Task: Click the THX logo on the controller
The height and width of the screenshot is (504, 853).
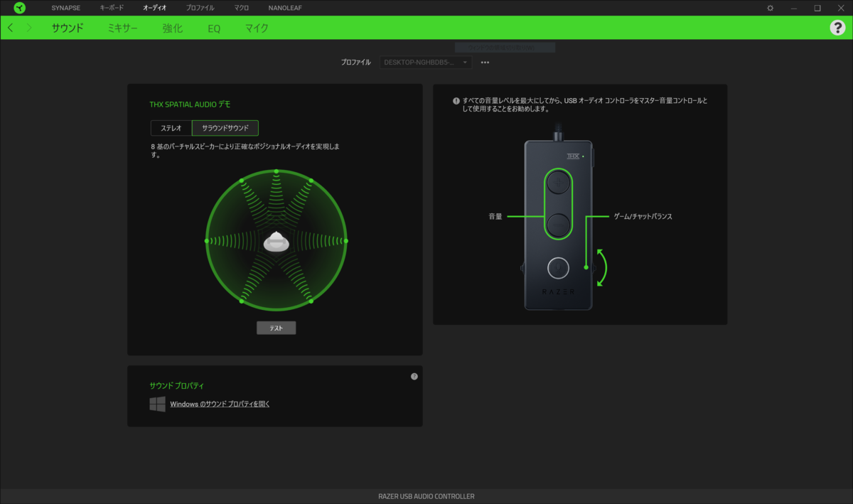Action: point(572,156)
